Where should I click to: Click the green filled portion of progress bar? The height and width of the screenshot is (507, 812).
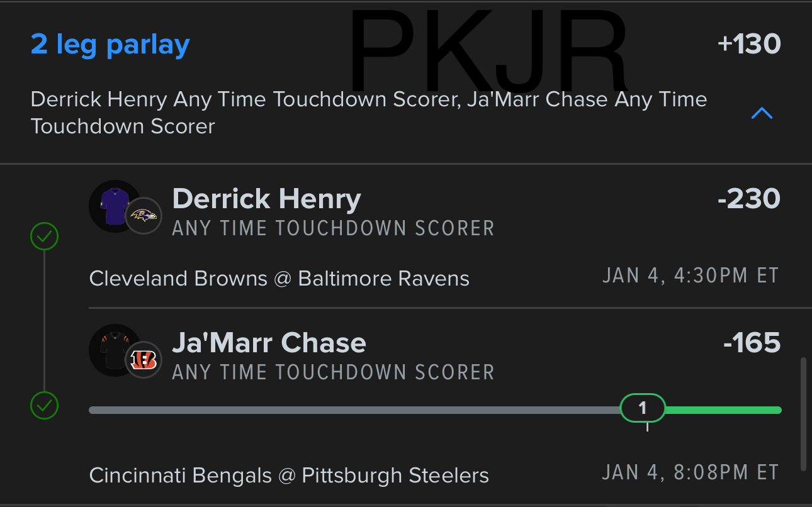coord(723,410)
